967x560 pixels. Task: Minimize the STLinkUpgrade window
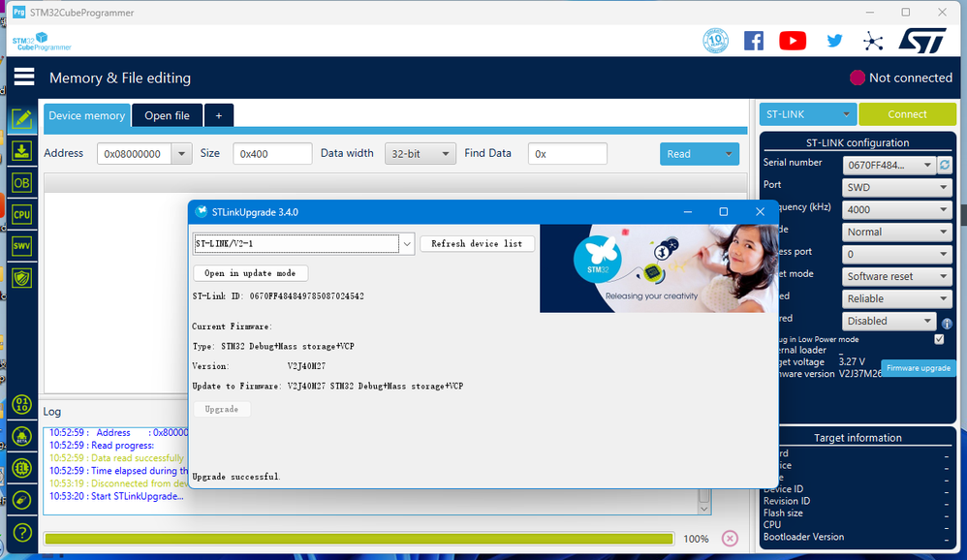(x=688, y=211)
